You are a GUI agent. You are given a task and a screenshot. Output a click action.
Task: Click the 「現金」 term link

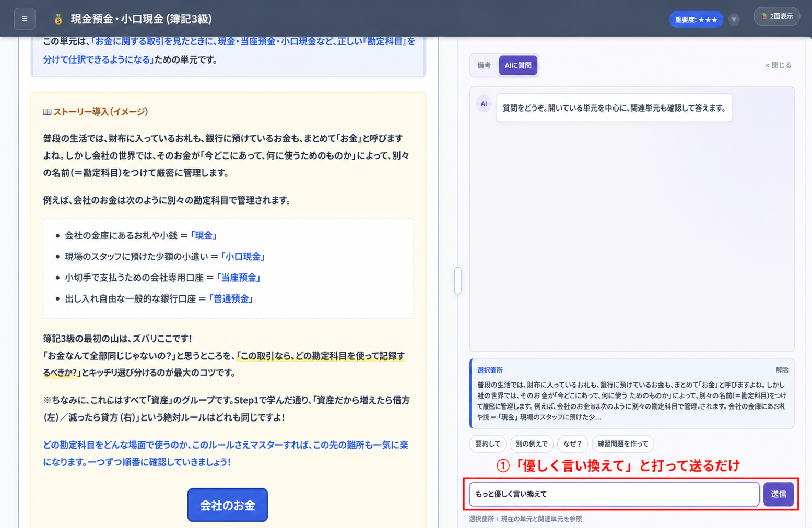point(204,236)
